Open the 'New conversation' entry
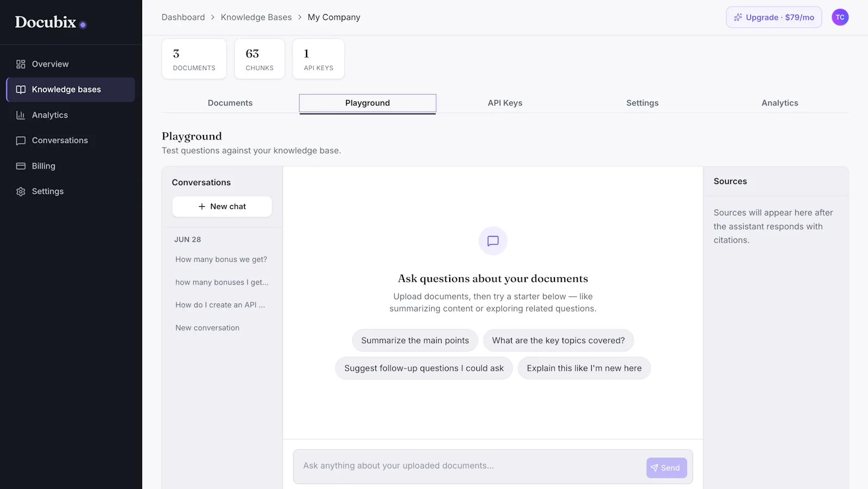The height and width of the screenshot is (489, 868). tap(221, 328)
